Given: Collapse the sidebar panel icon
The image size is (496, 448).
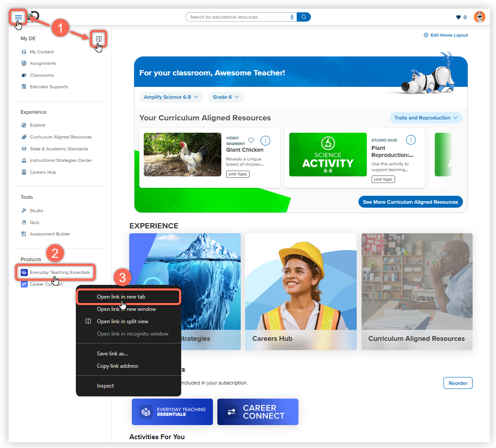Looking at the screenshot, I should [99, 39].
